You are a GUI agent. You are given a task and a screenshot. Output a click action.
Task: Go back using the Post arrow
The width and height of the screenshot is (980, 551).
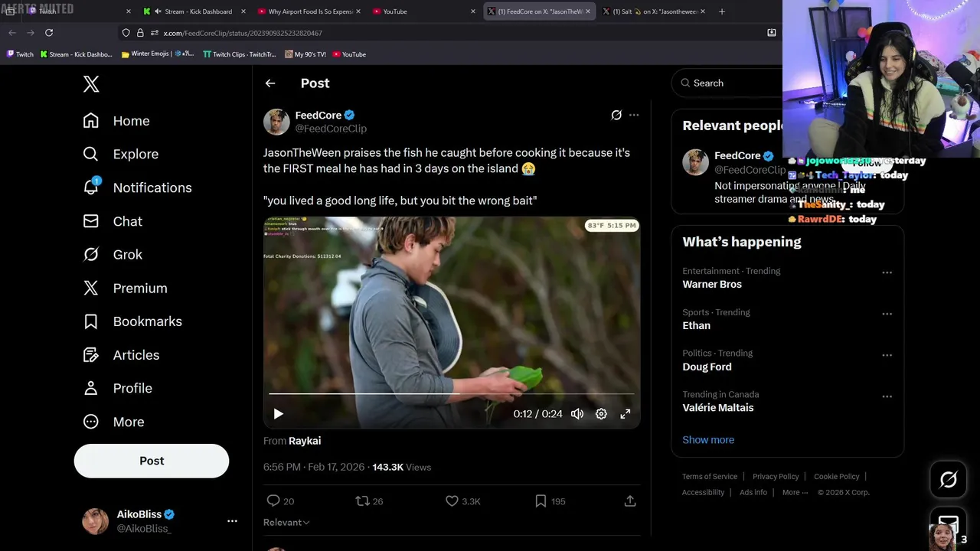coord(270,83)
